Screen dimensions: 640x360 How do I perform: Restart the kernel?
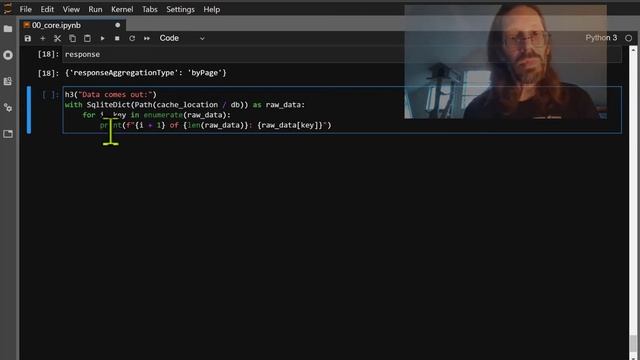point(132,38)
